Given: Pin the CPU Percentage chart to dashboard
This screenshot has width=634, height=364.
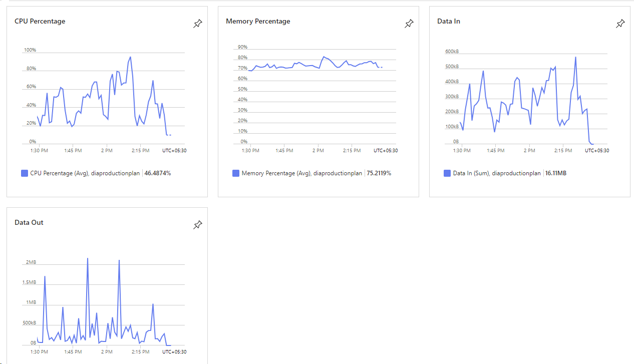Looking at the screenshot, I should [198, 24].
